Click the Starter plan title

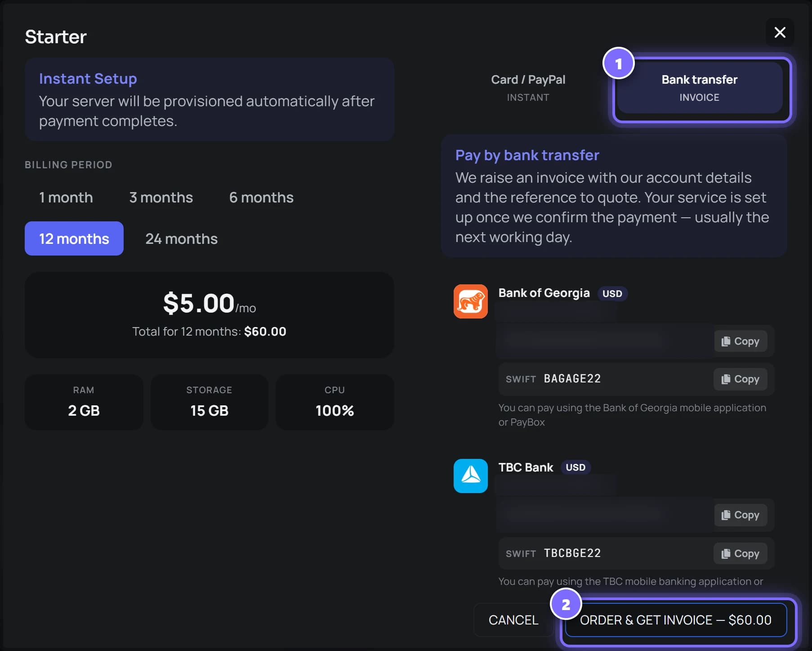click(x=56, y=37)
